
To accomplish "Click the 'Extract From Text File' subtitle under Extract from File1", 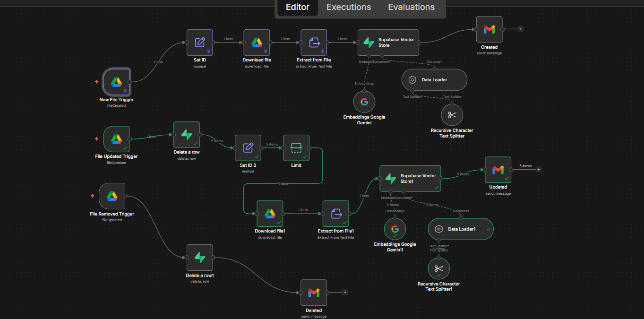I will (x=336, y=237).
